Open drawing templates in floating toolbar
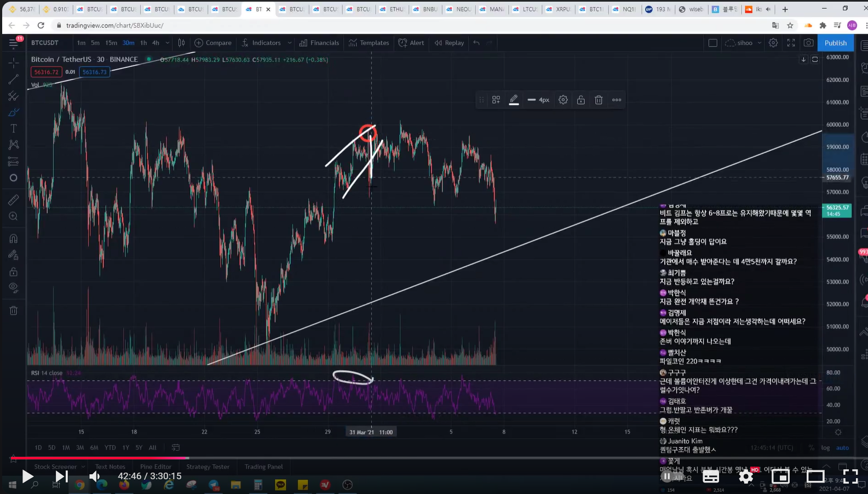This screenshot has height=494, width=868. click(496, 100)
